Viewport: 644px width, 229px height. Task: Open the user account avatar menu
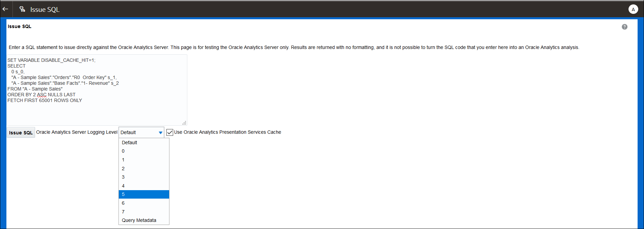tap(633, 9)
